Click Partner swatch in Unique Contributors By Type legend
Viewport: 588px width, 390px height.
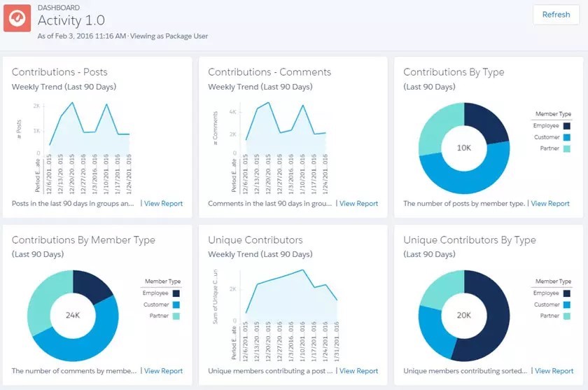pos(566,316)
